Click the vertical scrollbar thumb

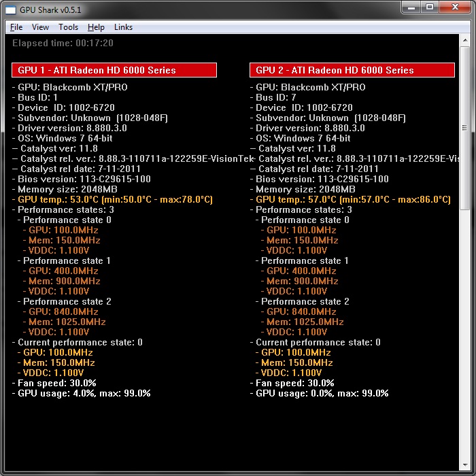point(464,128)
